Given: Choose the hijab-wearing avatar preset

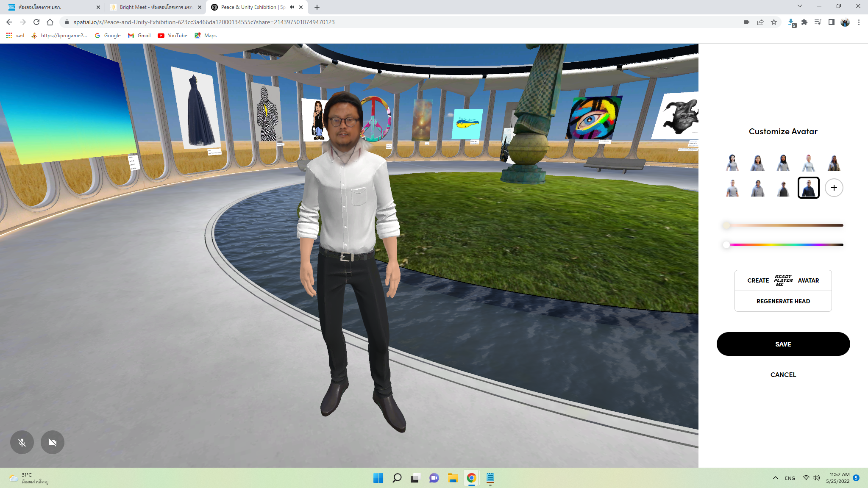Looking at the screenshot, I should point(783,163).
